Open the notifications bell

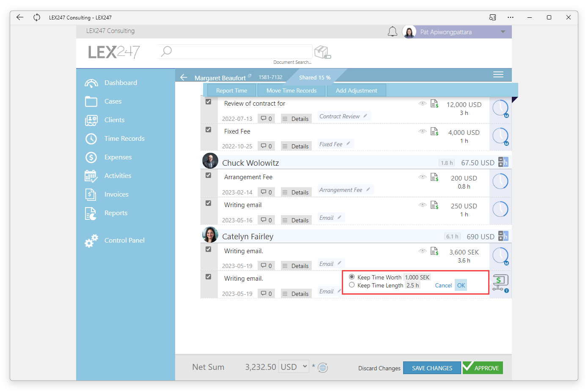pos(393,32)
